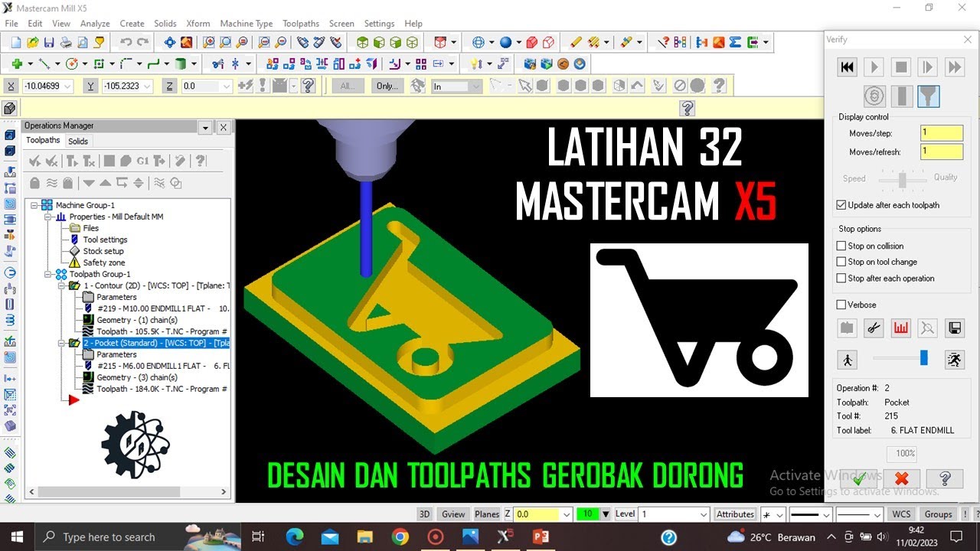Collapse Toolpath Group-1 tree node
This screenshot has height=551, width=980.
tap(48, 274)
